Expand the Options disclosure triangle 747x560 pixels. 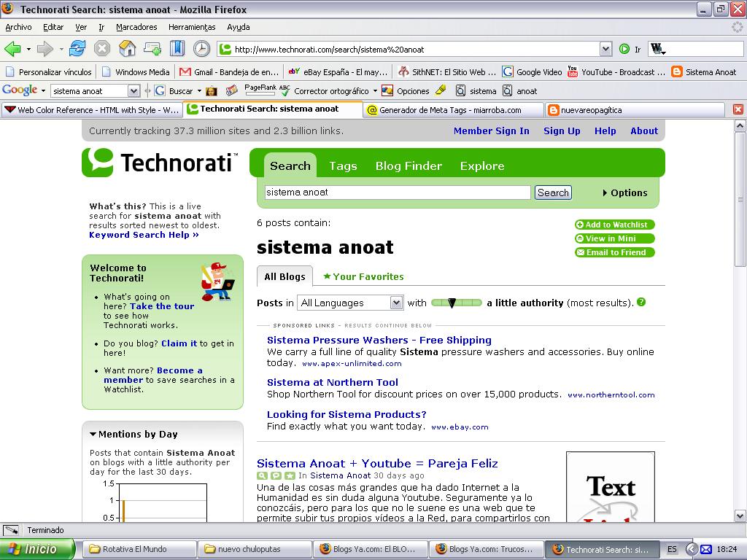coord(605,192)
